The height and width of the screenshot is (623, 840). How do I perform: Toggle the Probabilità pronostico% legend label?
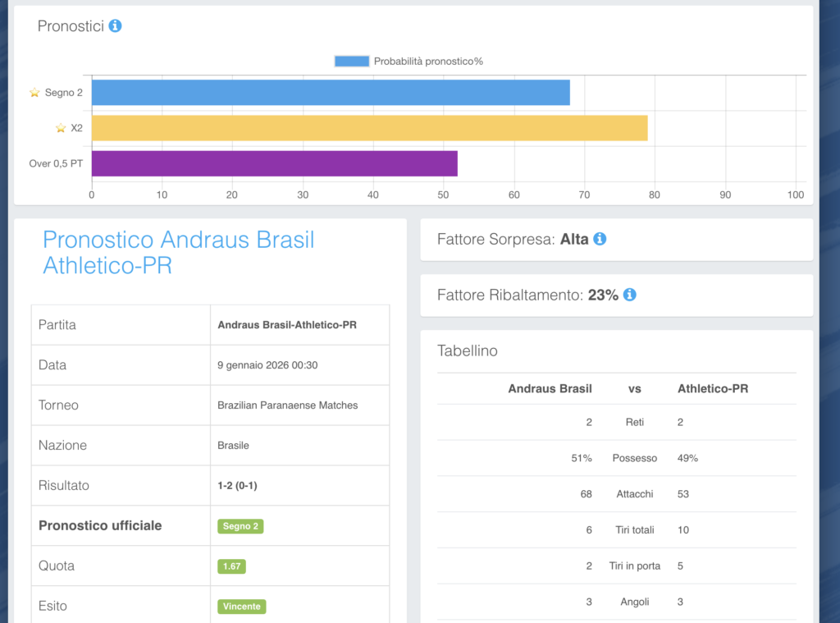[x=428, y=62]
